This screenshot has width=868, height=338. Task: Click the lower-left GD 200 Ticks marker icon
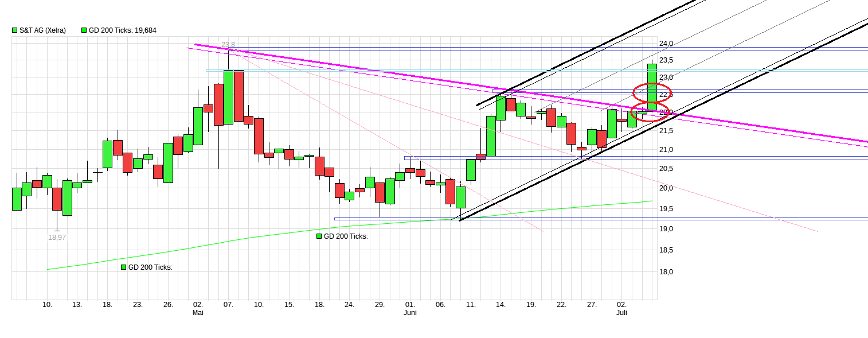(x=122, y=266)
